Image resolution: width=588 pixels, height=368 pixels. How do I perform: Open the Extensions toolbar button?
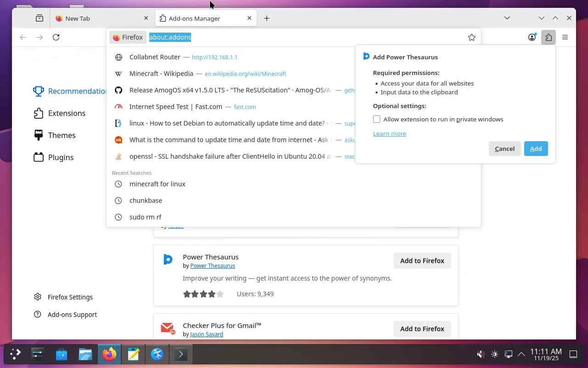coord(548,37)
